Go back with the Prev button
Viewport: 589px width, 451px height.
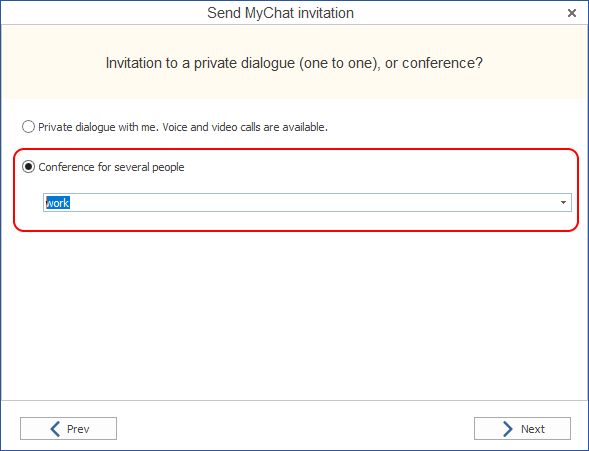click(68, 428)
